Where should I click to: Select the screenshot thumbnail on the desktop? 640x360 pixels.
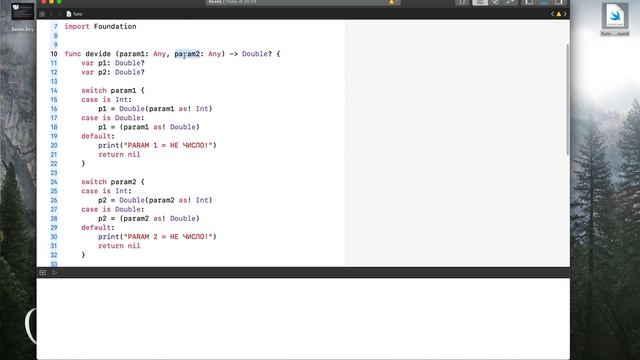pyautogui.click(x=22, y=13)
